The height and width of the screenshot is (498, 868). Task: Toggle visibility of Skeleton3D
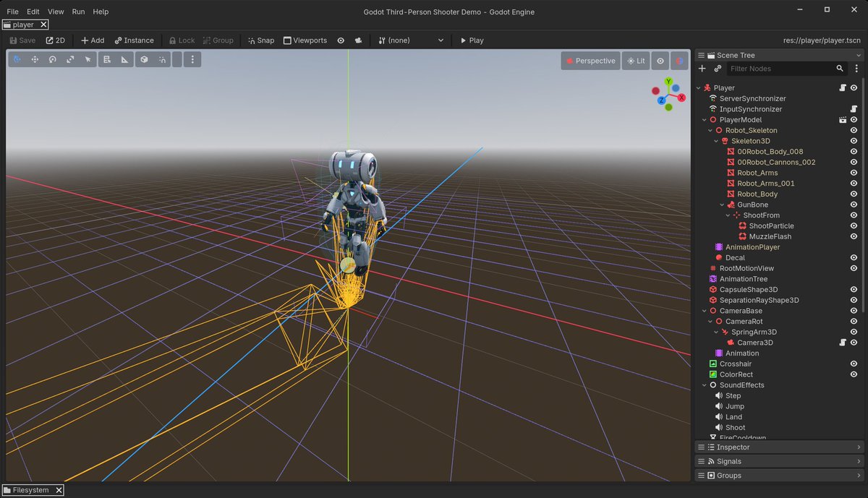[x=854, y=141]
